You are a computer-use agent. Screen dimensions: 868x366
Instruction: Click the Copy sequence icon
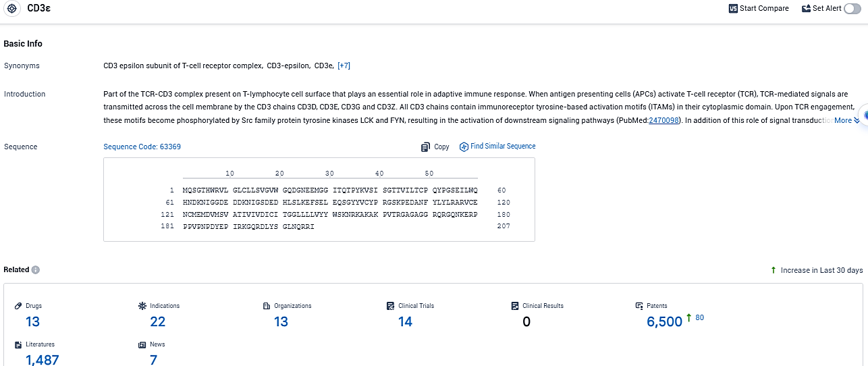[425, 147]
